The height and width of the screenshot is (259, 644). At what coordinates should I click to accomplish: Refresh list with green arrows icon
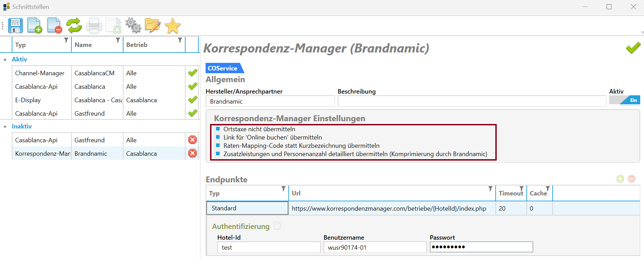[74, 26]
